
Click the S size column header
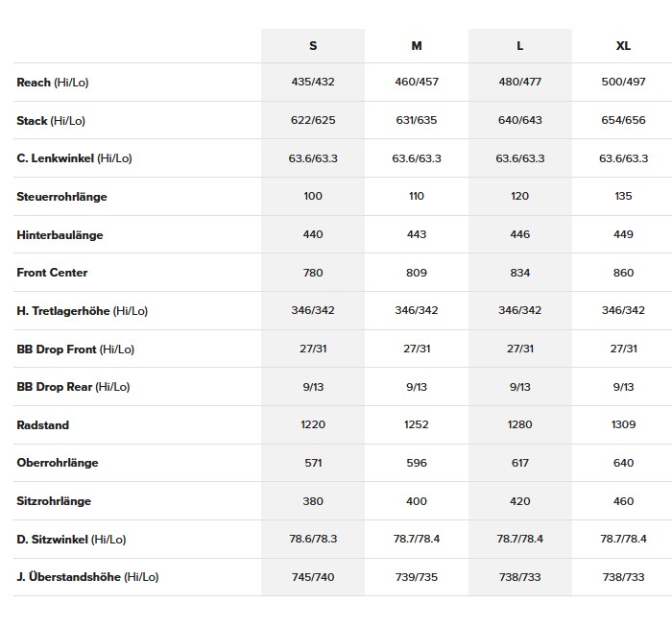click(313, 46)
